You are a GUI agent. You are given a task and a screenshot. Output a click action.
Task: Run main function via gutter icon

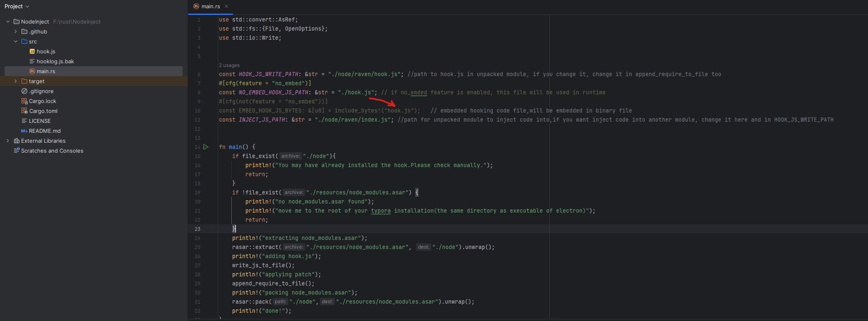[x=206, y=147]
